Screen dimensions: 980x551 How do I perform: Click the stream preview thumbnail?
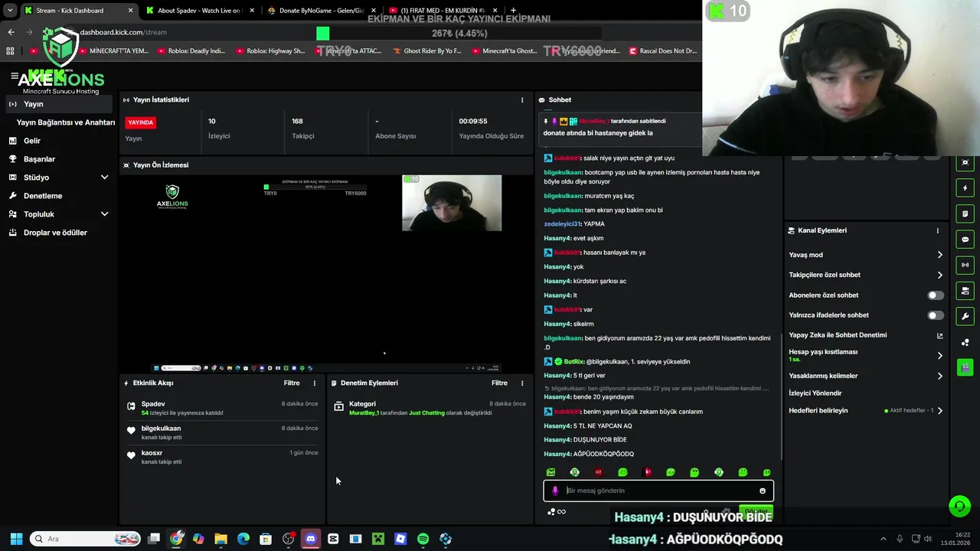coord(326,273)
